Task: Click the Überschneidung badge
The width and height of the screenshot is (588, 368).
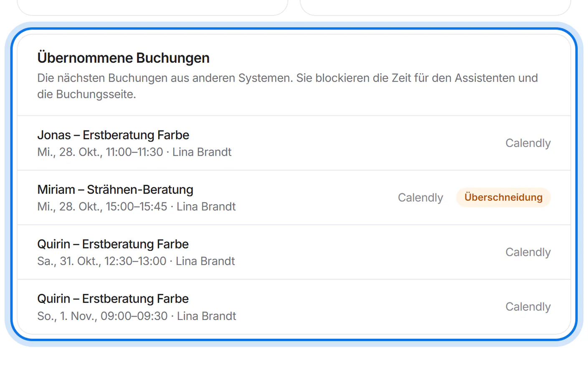Action: 503,197
